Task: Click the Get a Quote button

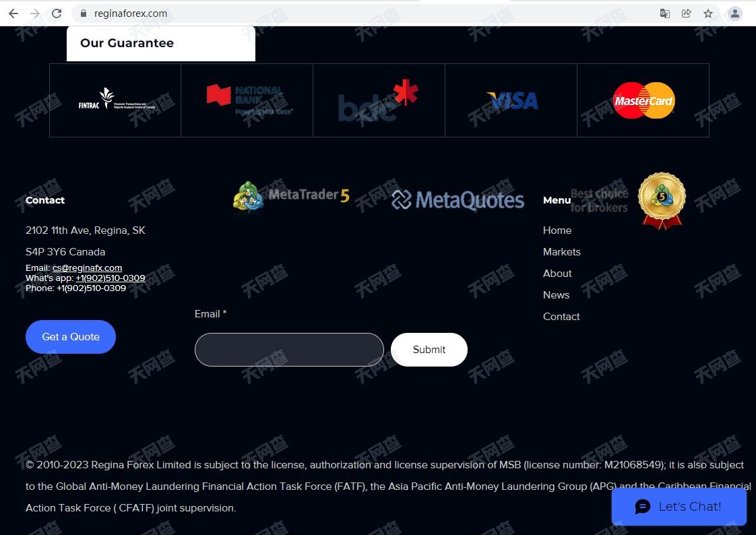Action: click(70, 337)
